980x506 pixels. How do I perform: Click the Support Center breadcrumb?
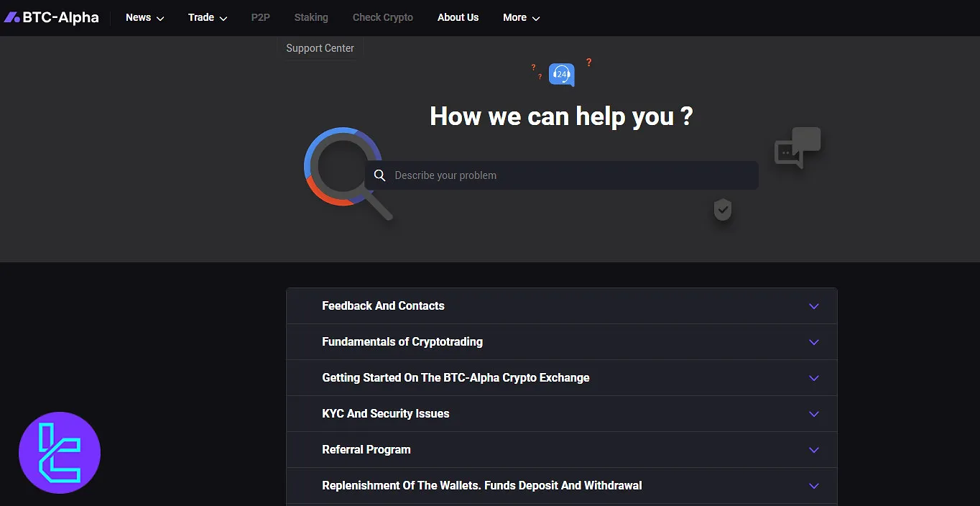click(x=320, y=48)
